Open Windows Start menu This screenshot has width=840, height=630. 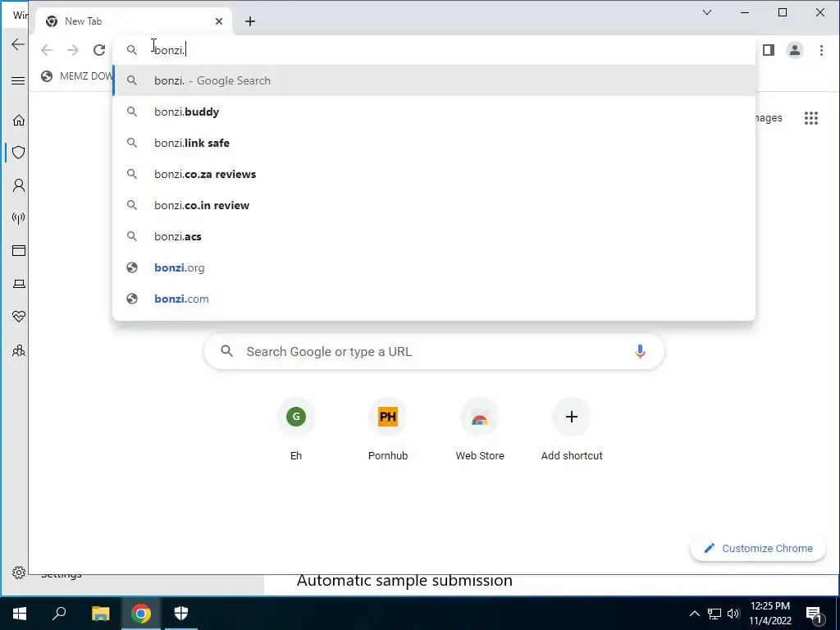pyautogui.click(x=20, y=614)
